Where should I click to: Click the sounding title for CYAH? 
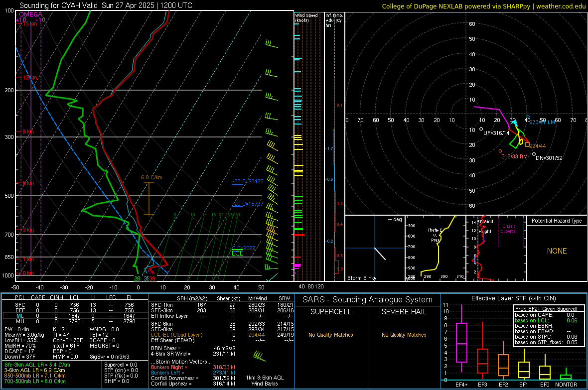(x=106, y=5)
